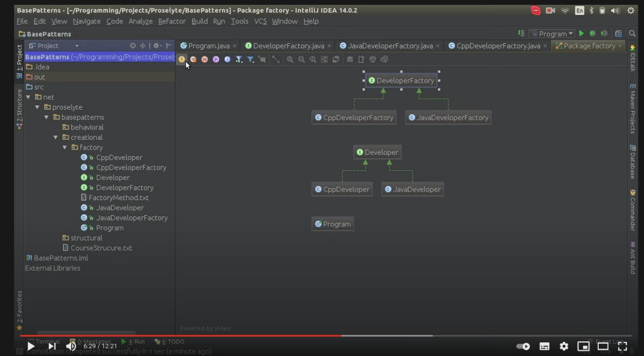644x356 pixels.
Task: Toggle show dependencies icon
Action: [x=276, y=59]
